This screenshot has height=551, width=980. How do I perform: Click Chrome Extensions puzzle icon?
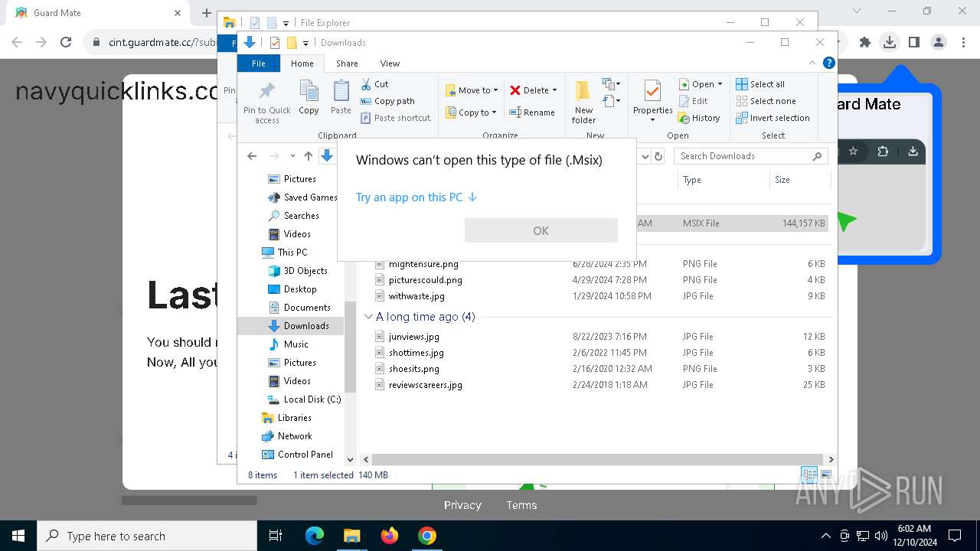tap(864, 42)
